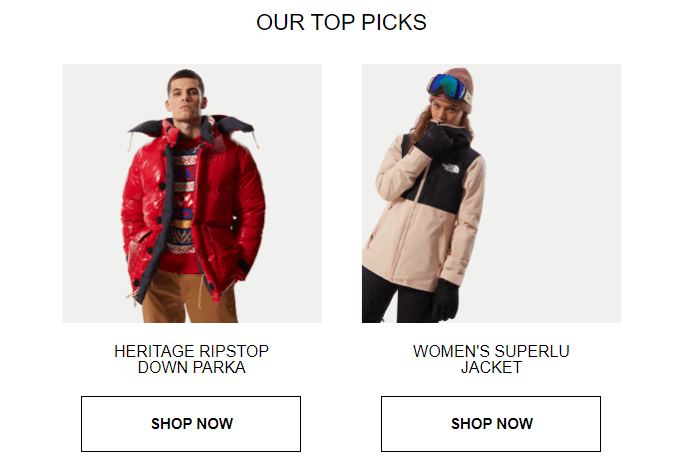Select the red parka product photo
Viewport: 674px width, 474px height.
(192, 193)
